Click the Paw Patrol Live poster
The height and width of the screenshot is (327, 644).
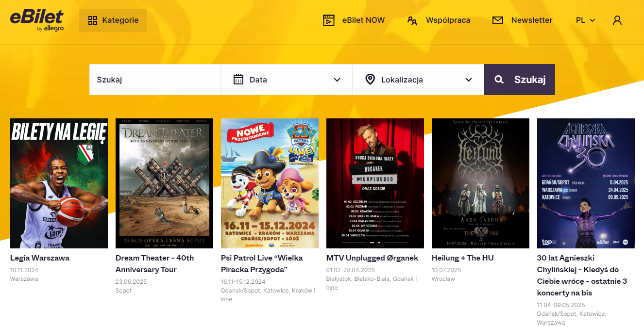(270, 183)
